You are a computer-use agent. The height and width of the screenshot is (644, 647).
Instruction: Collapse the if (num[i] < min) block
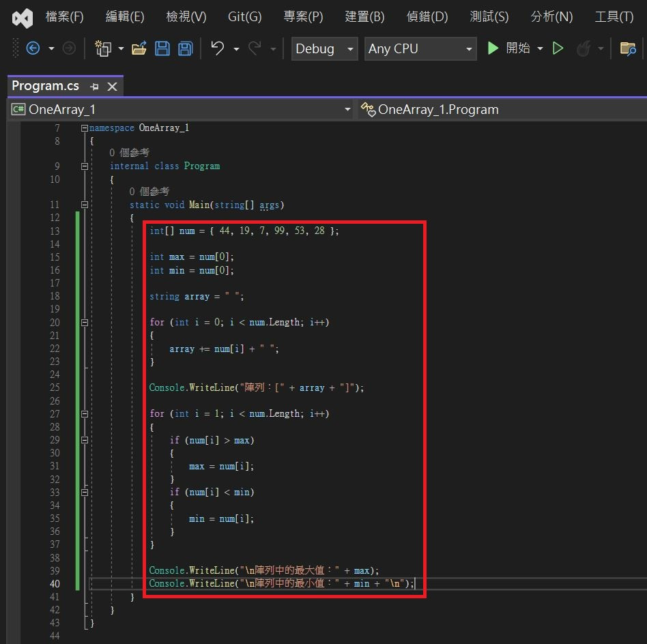[85, 492]
